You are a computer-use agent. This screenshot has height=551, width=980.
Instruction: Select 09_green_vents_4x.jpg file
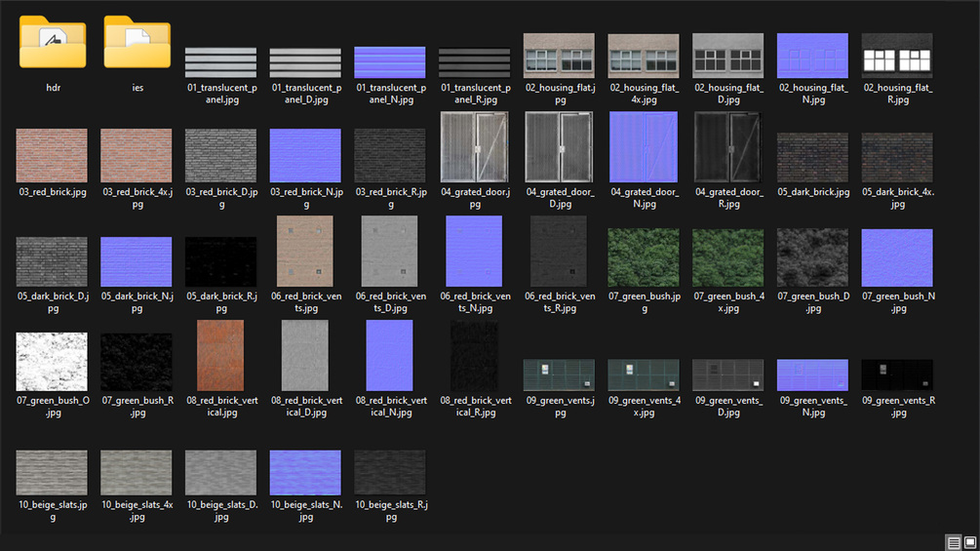coord(644,374)
